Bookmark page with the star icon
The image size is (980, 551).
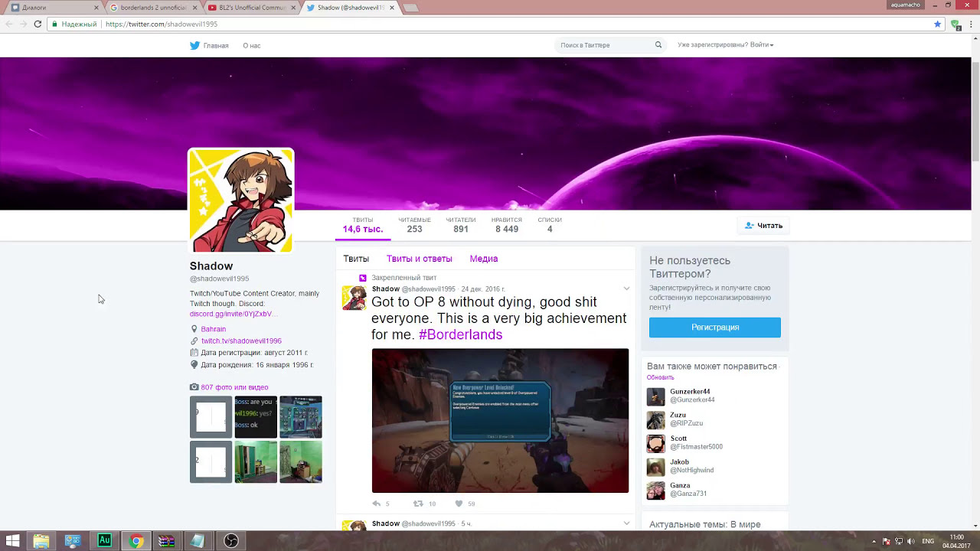(x=937, y=24)
